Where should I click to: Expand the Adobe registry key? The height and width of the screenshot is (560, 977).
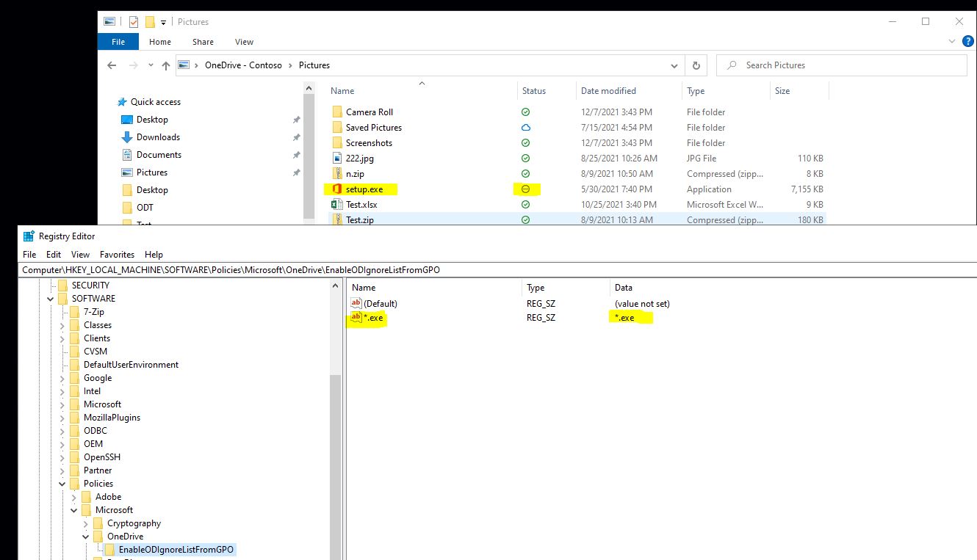74,497
